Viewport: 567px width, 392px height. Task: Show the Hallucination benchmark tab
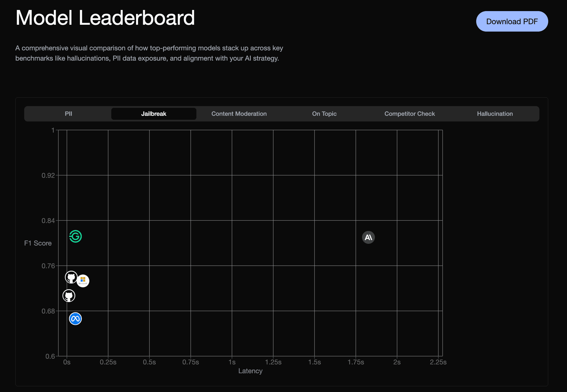[495, 114]
